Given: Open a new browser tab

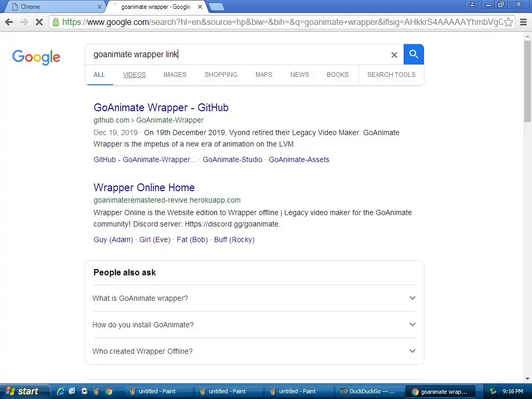Looking at the screenshot, I should (x=216, y=7).
